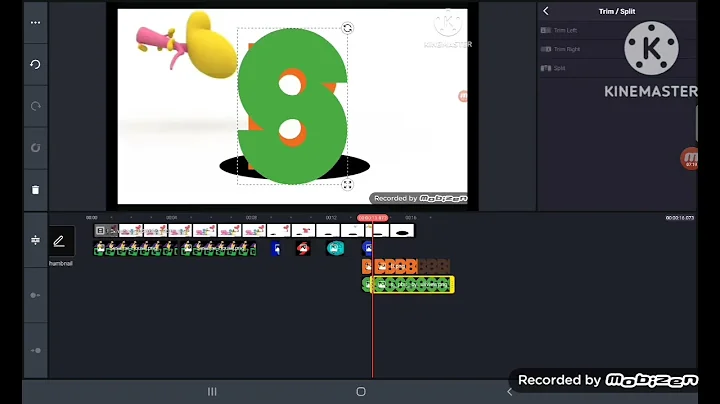The image size is (720, 404).
Task: Open Android recent apps button
Action: click(x=212, y=392)
